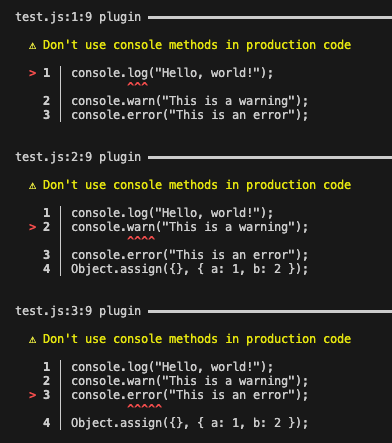Click line number 3 in the first snippet
The height and width of the screenshot is (443, 392).
pos(46,115)
